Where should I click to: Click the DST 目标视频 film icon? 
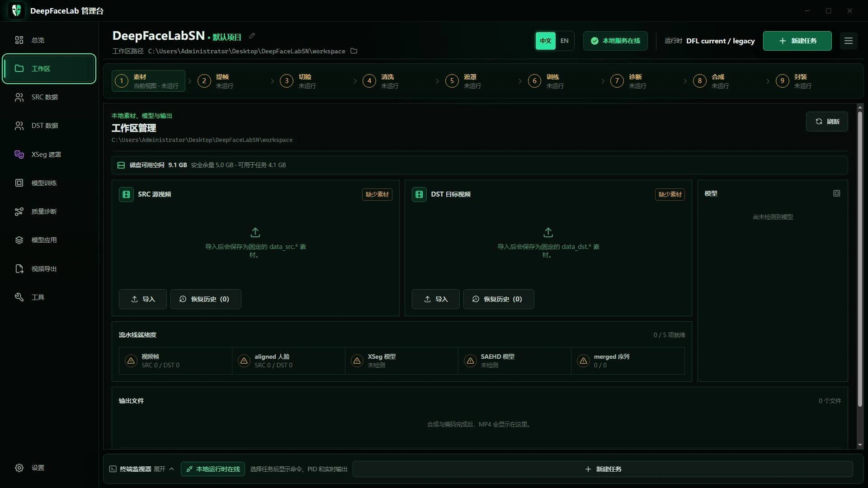coord(419,194)
